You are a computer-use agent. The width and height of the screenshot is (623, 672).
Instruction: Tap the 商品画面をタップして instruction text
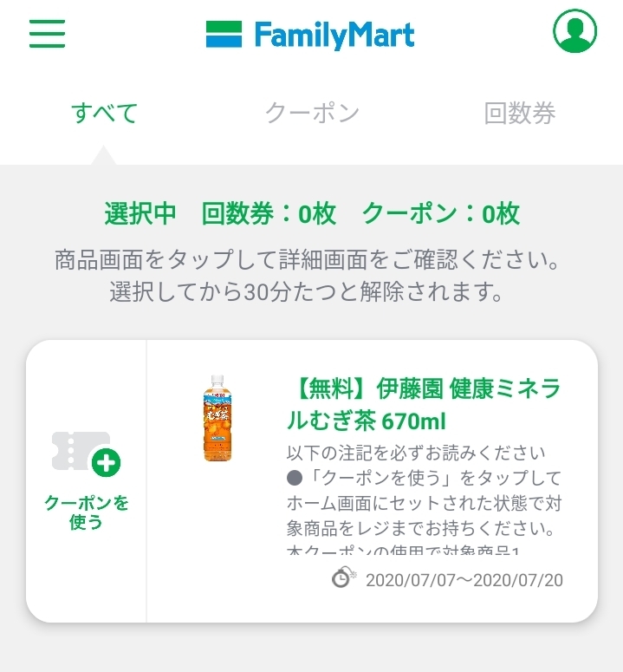pos(307,259)
